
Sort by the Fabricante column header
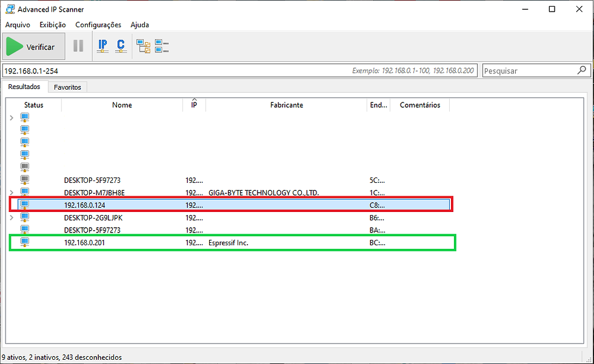pyautogui.click(x=286, y=105)
